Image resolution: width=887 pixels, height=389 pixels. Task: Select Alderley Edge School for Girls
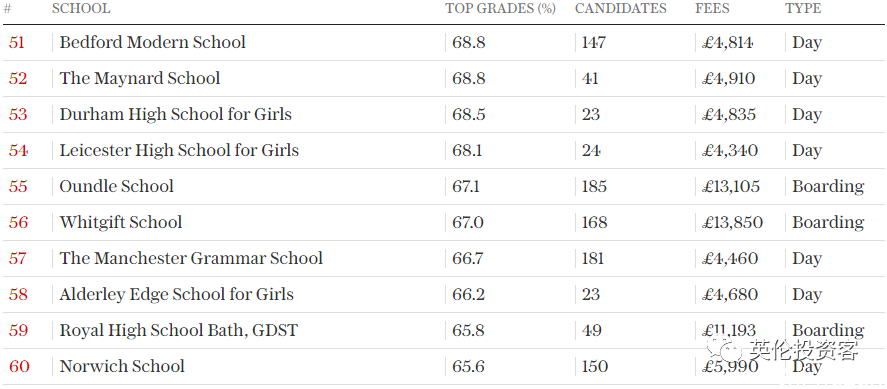176,295
